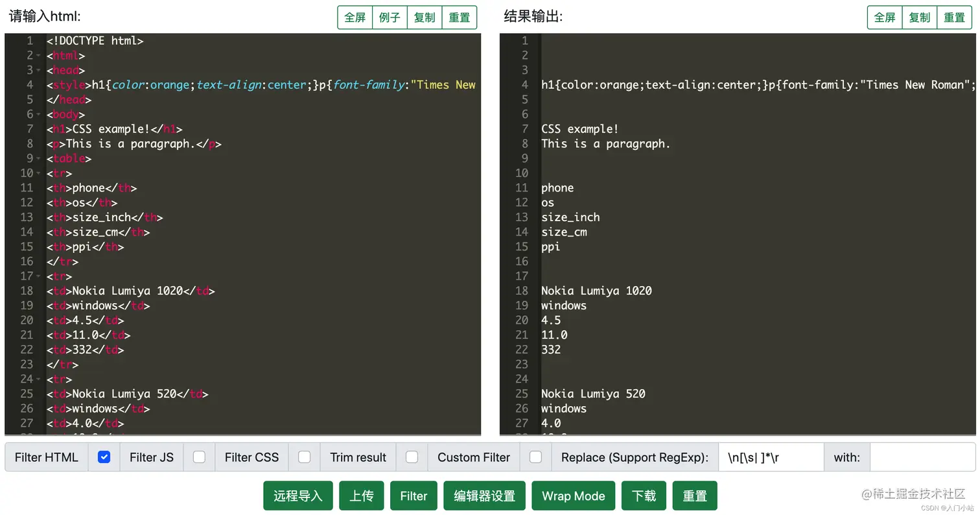Collapse html tag fold arrow on line 2
This screenshot has height=515, width=980.
(x=39, y=56)
